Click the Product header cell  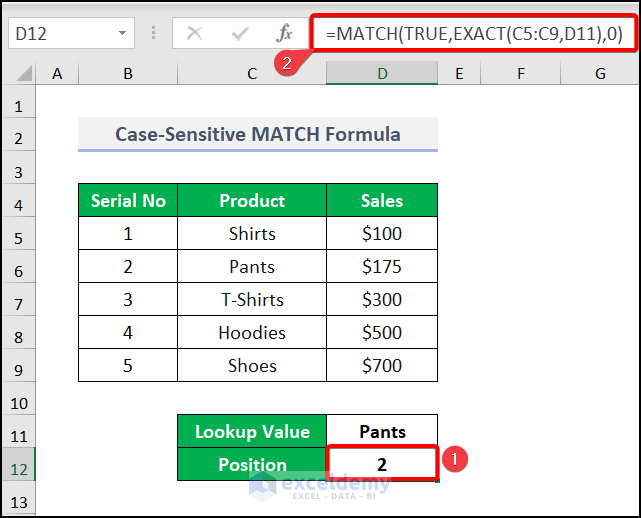click(252, 201)
